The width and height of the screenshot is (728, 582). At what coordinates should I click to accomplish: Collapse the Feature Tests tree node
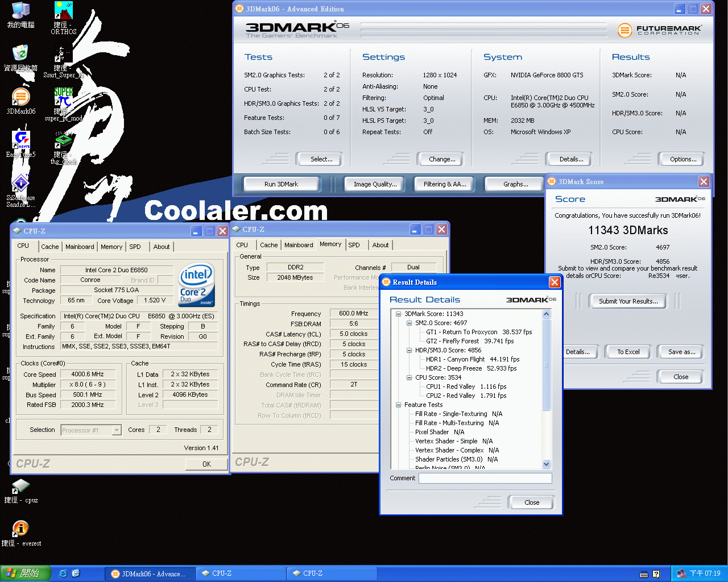point(398,405)
